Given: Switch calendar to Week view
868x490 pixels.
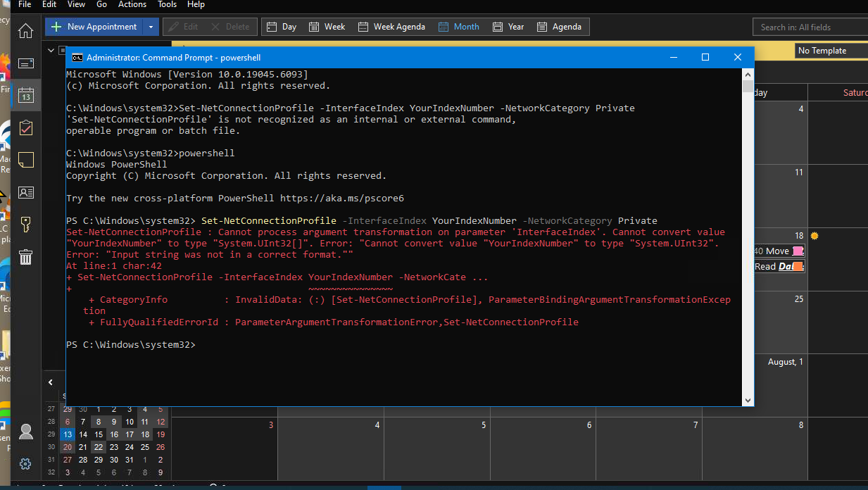Looking at the screenshot, I should click(x=327, y=27).
